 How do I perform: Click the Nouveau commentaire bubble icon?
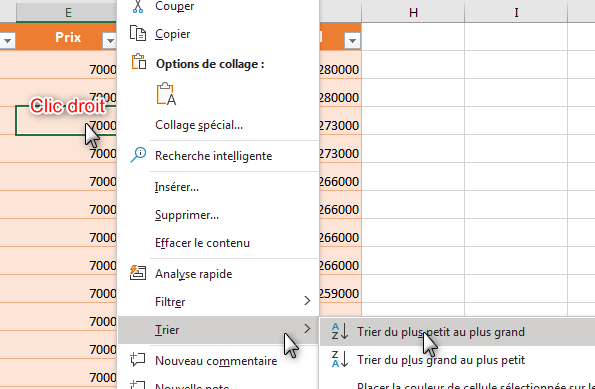pos(138,359)
